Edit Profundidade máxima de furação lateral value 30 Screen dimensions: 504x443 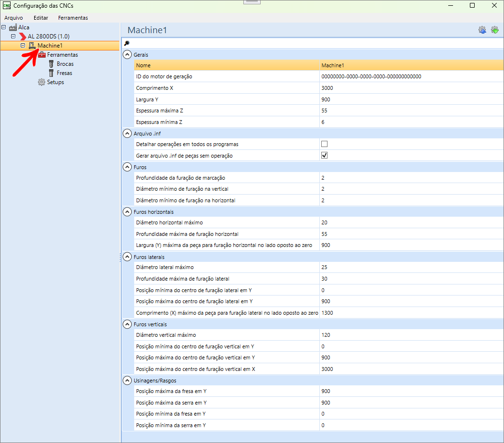click(412, 279)
